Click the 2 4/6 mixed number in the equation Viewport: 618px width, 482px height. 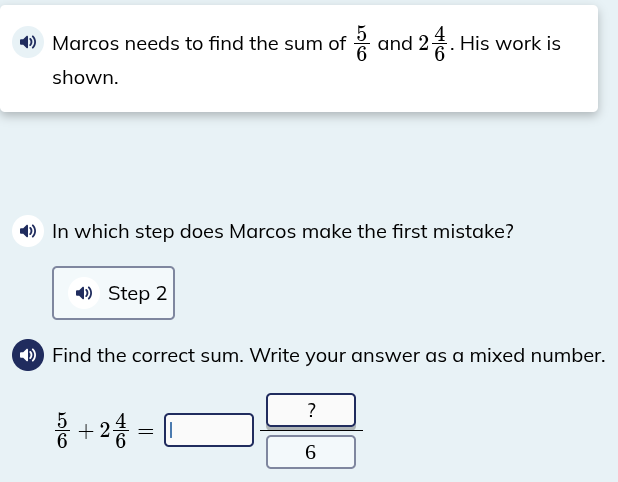pyautogui.click(x=114, y=431)
